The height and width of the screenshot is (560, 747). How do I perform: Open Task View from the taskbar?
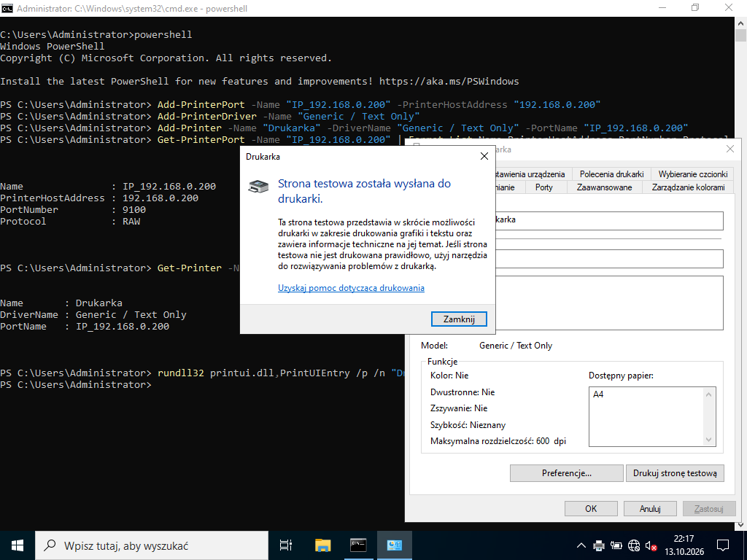(285, 545)
